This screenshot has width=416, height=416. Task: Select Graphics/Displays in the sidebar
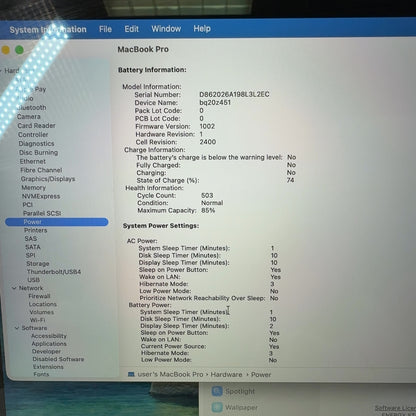click(x=48, y=179)
